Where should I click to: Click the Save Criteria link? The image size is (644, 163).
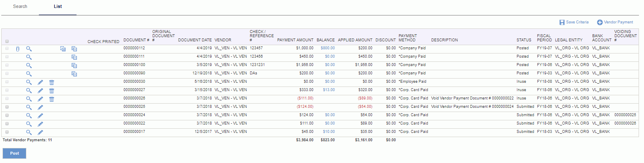click(574, 22)
